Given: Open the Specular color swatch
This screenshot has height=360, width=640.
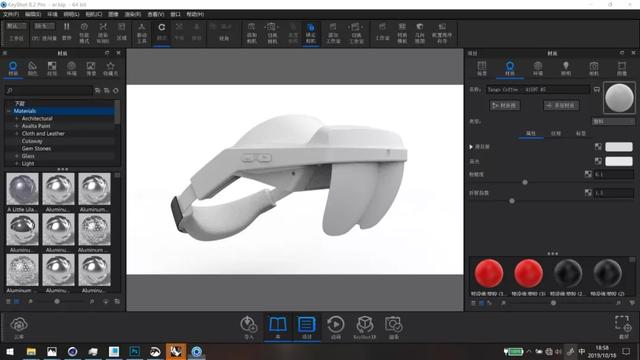Looking at the screenshot, I should point(619,161).
